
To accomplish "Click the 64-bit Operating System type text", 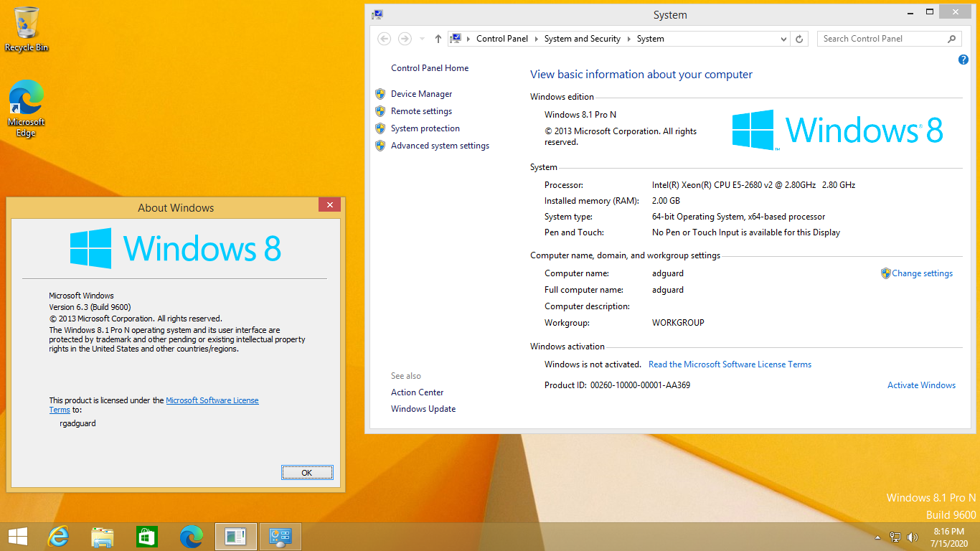I will click(738, 217).
